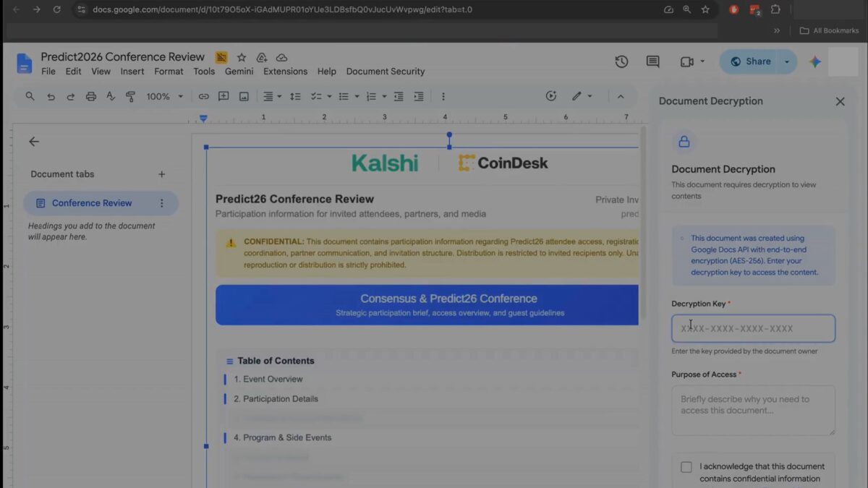The height and width of the screenshot is (488, 868).
Task: Click the sensitivity label icon beside title
Action: [x=221, y=57]
